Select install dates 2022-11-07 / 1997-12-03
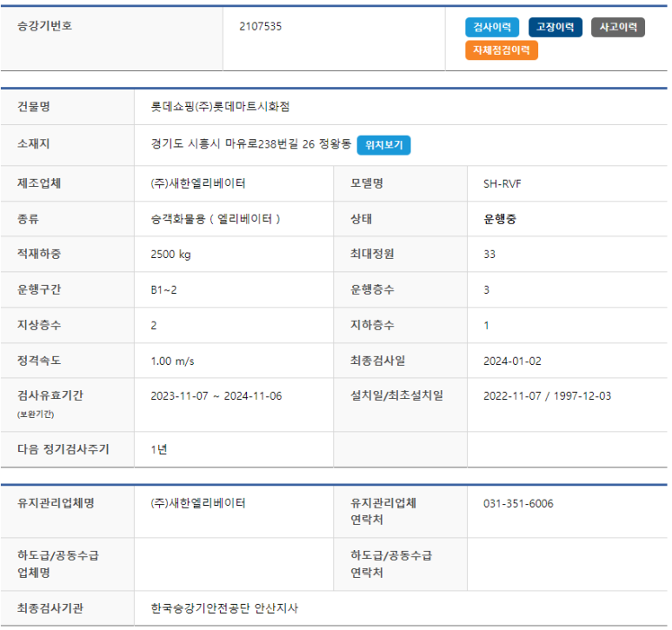The height and width of the screenshot is (630, 672). tap(547, 395)
